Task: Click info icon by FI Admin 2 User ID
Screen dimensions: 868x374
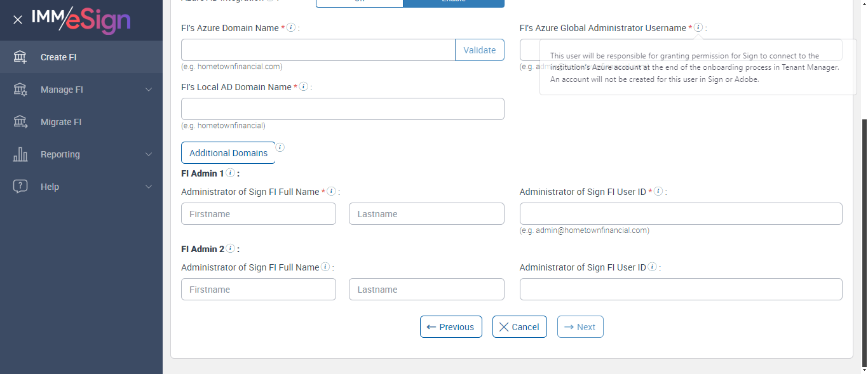Action: coord(652,267)
